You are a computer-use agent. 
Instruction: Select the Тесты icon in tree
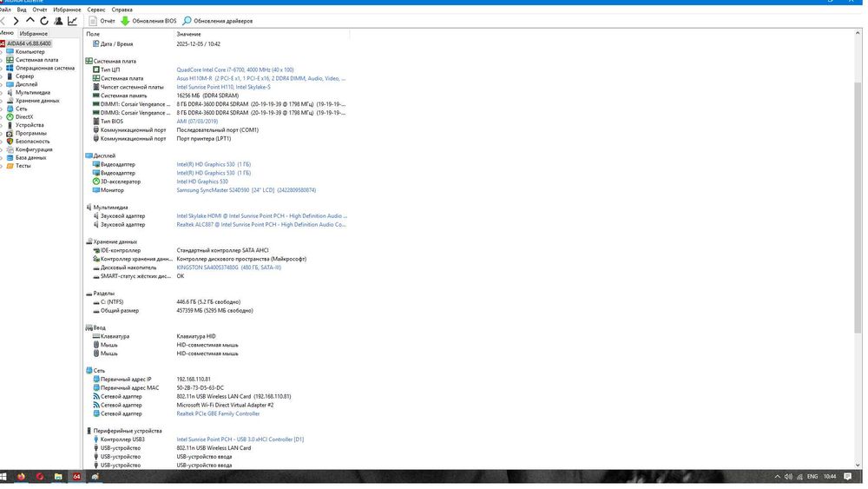10,166
